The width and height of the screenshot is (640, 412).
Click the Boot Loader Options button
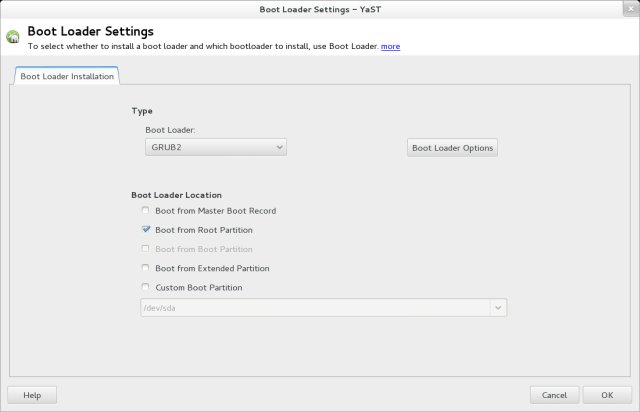pyautogui.click(x=452, y=148)
